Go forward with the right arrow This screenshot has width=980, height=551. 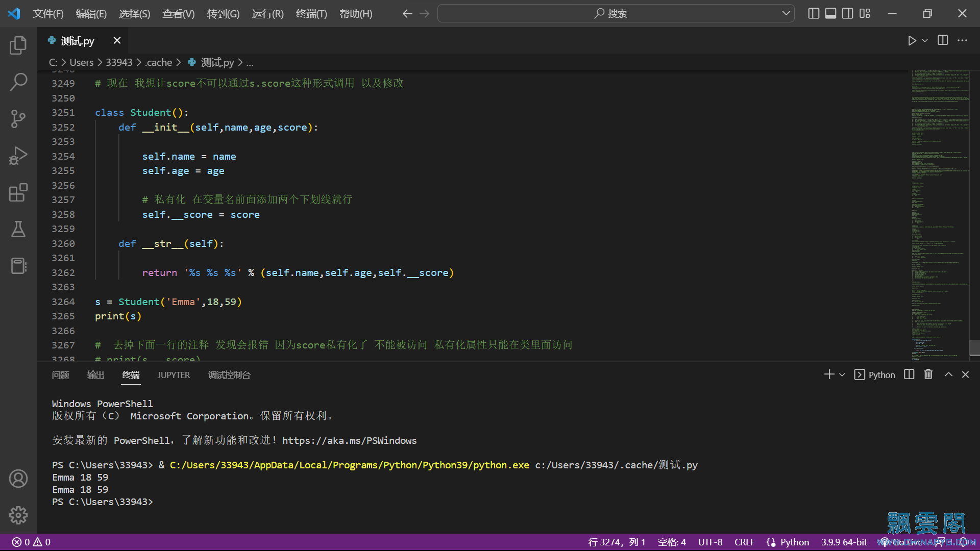tap(424, 14)
